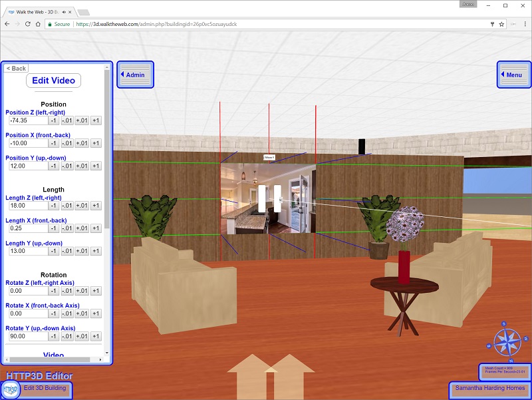Decrease Position Z by 1
This screenshot has height=400, width=532.
[54, 120]
